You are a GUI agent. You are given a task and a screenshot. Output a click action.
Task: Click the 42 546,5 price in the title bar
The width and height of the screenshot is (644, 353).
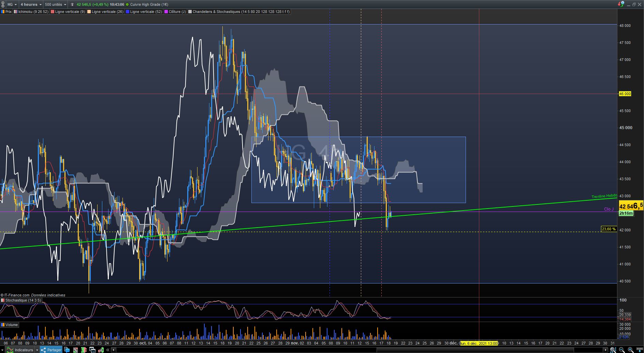pos(84,4)
